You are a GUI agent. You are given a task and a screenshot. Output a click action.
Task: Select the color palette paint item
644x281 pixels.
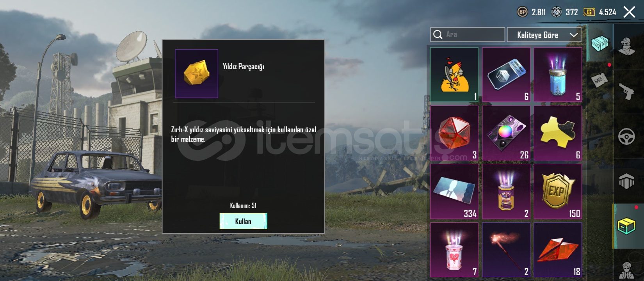pos(506,133)
